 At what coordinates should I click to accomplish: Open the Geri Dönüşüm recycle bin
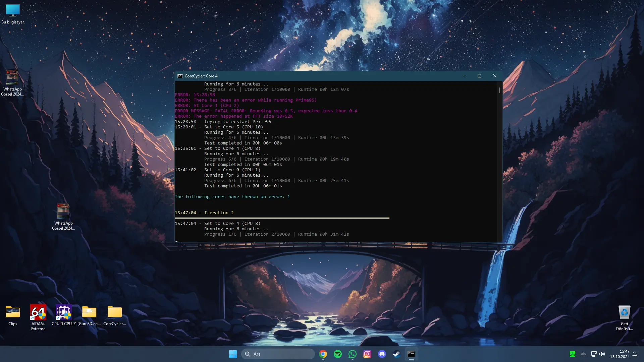pos(624,317)
